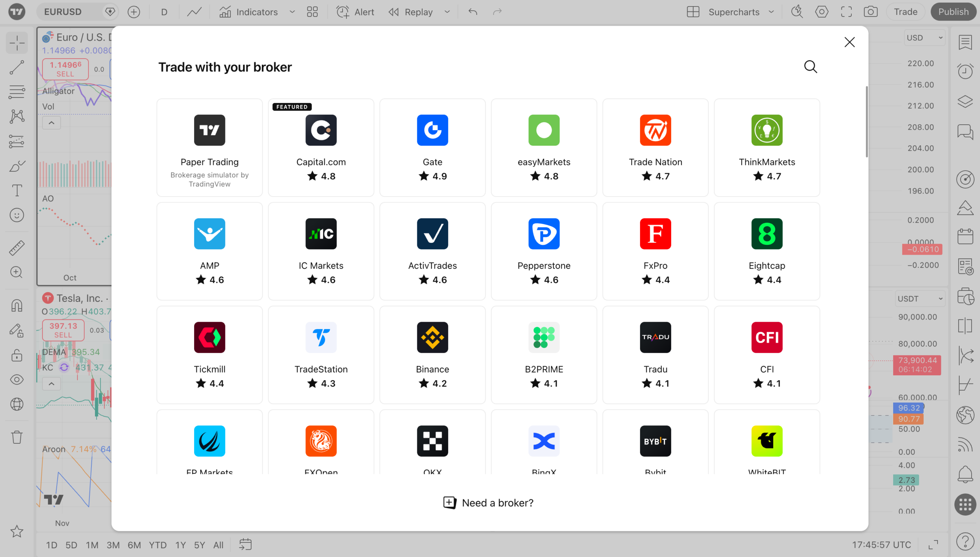Open the USDT currency dropdown

(x=920, y=299)
